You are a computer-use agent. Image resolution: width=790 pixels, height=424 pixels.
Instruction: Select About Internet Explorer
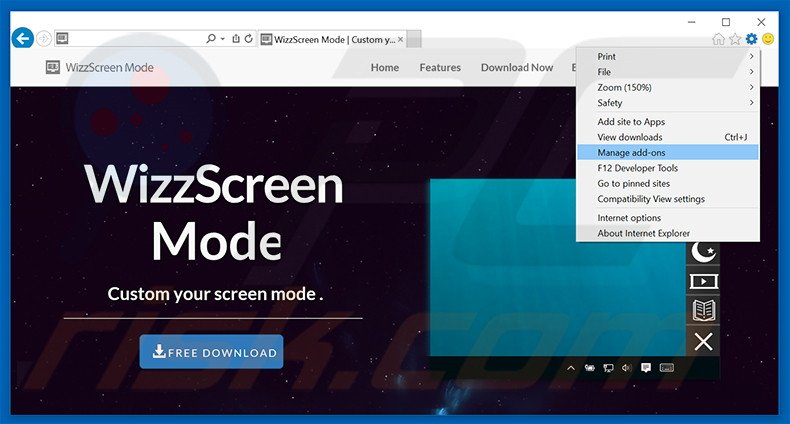[x=668, y=233]
